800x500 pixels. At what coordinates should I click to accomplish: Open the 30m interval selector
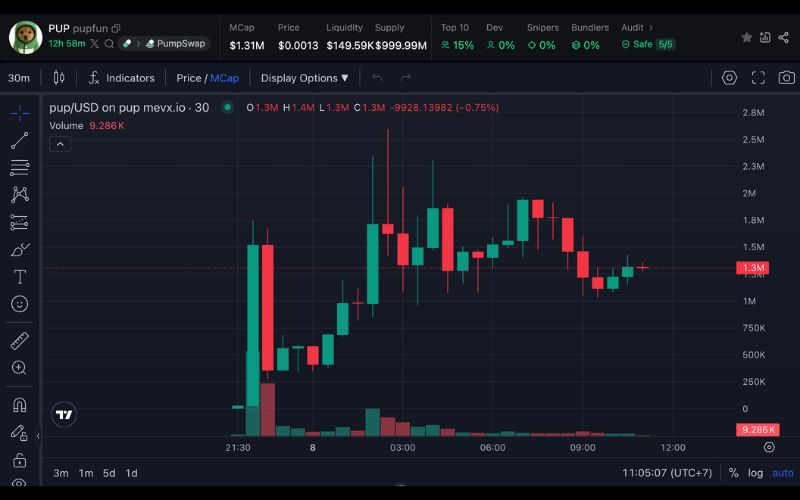point(19,78)
